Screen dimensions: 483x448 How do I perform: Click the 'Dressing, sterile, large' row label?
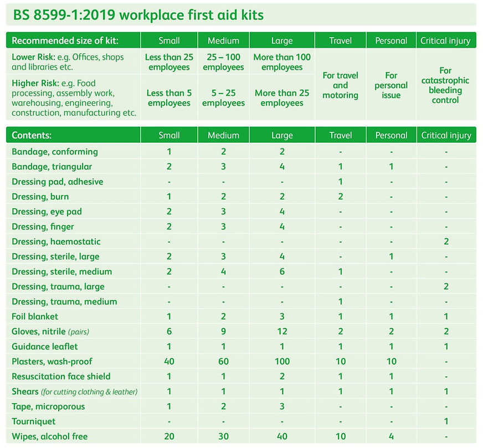tap(55, 256)
